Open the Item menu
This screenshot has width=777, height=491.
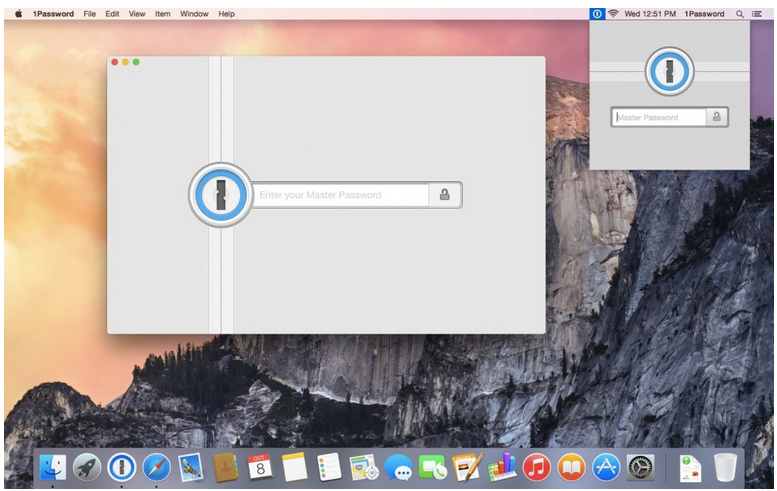coord(163,14)
